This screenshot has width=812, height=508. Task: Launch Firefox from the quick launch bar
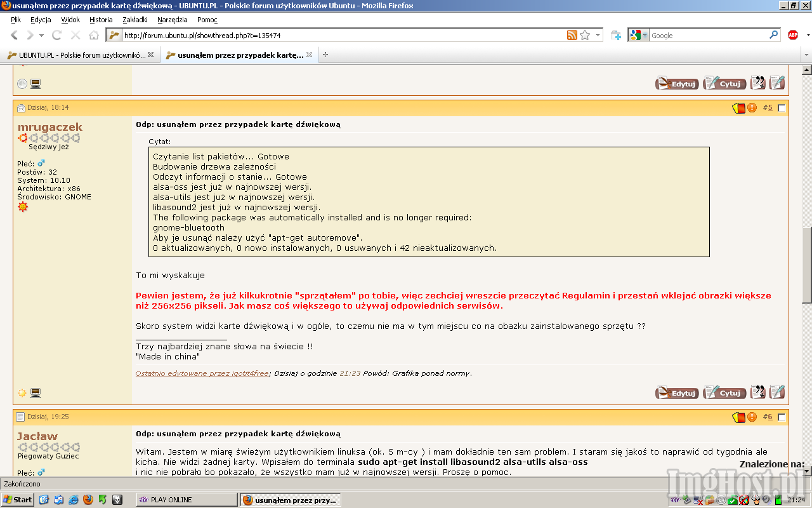(x=88, y=500)
